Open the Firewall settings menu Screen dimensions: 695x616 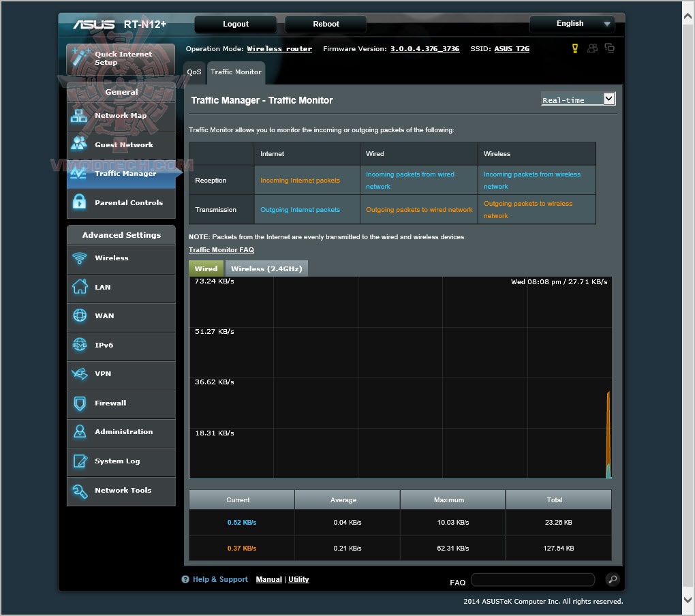coord(121,403)
